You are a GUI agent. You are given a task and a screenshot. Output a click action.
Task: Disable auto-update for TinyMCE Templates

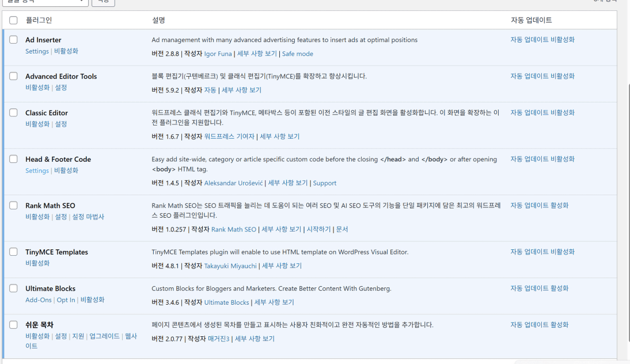pyautogui.click(x=542, y=252)
